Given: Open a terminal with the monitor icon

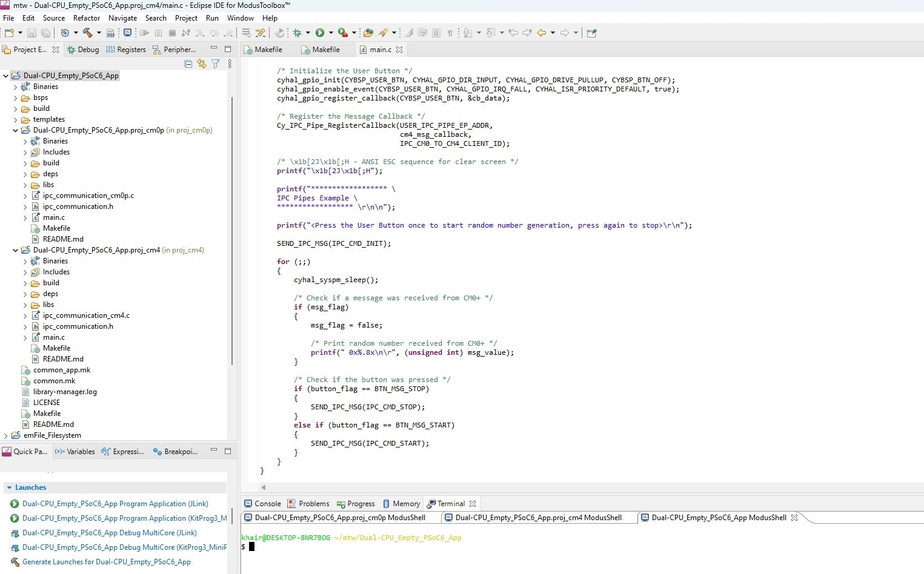Looking at the screenshot, I should (127, 33).
